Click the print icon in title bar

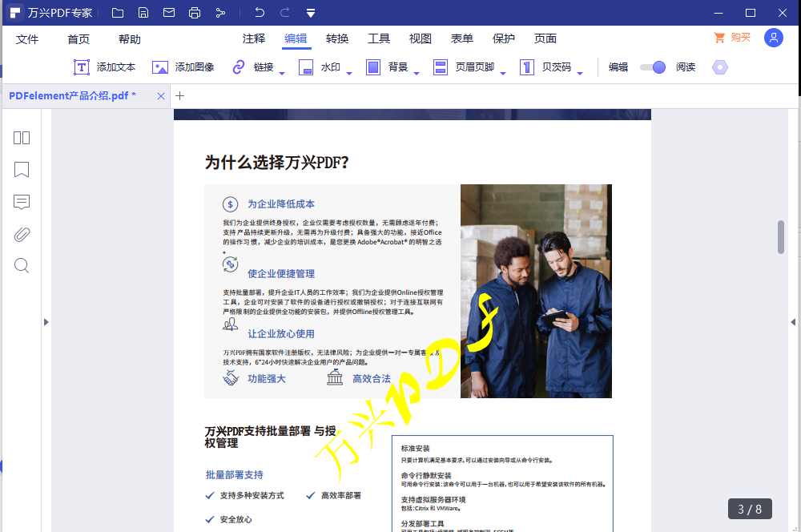point(194,13)
